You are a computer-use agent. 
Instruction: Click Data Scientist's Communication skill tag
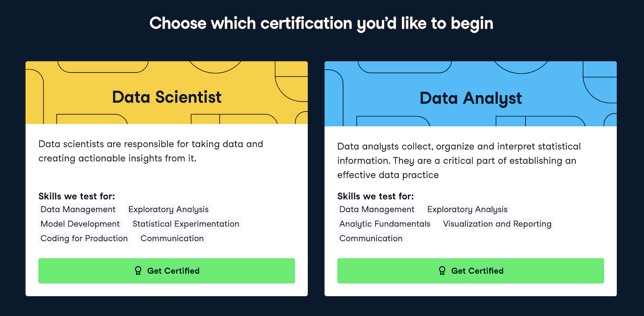172,238
